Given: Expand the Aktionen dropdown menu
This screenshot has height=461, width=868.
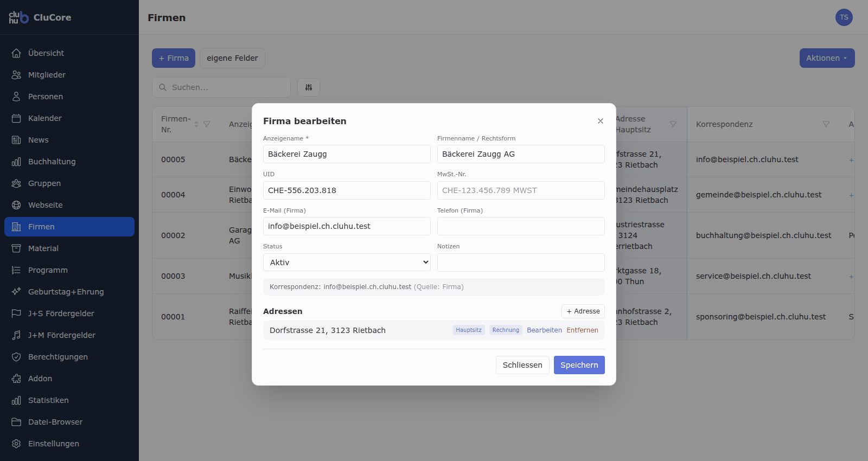Looking at the screenshot, I should click(x=827, y=58).
